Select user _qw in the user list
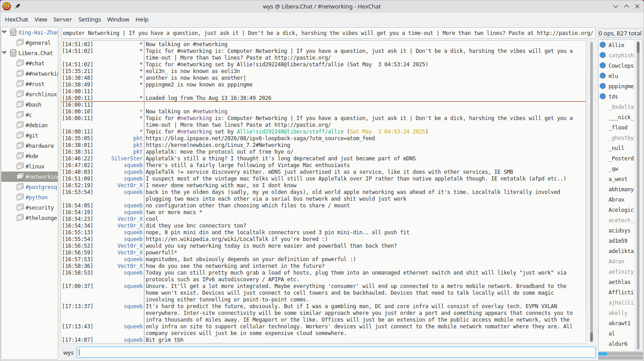644x361 pixels. point(614,168)
